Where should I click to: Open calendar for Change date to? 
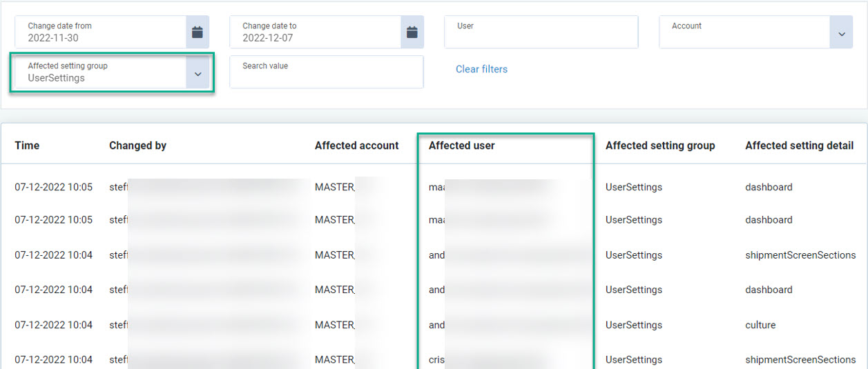[412, 32]
